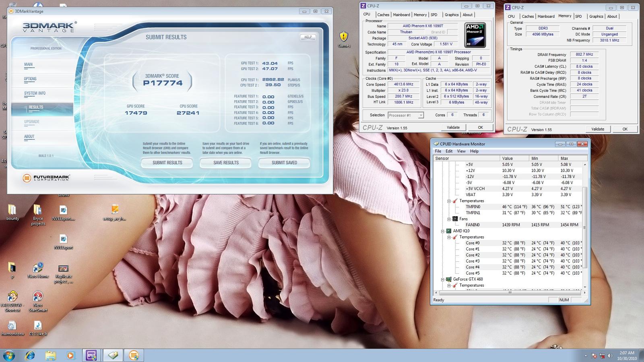Open the File menu in HWMonitor

(438, 151)
